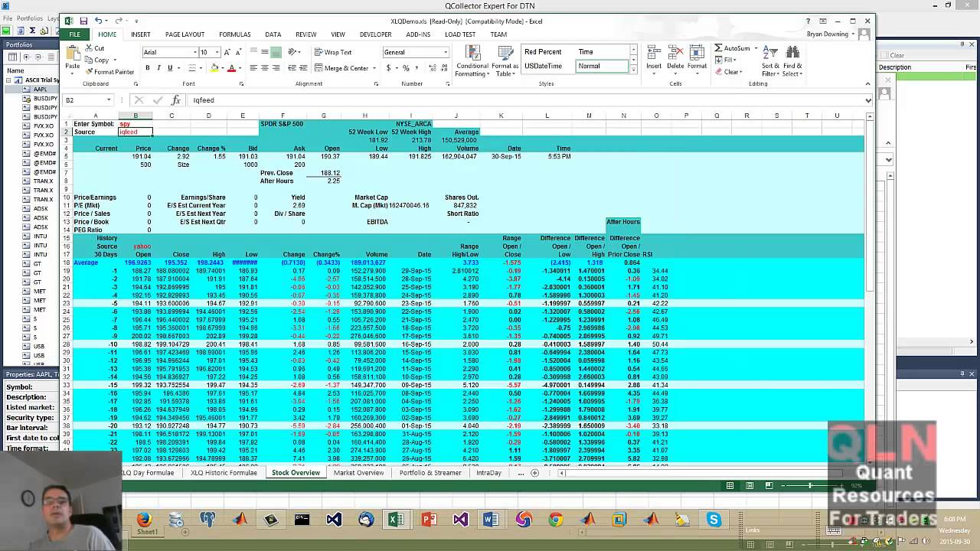Apply the Red Percent cell style

pos(543,52)
